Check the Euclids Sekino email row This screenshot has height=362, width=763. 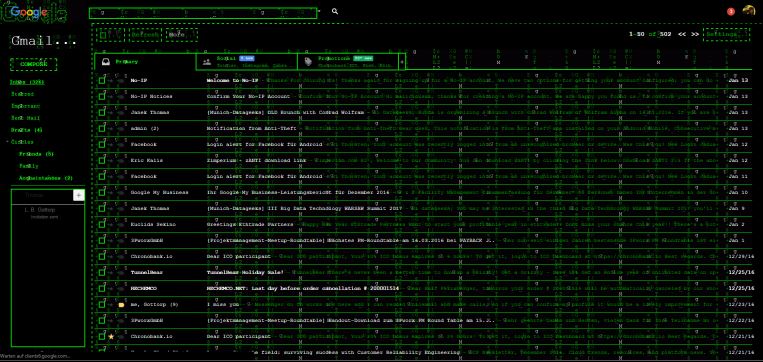(102, 224)
